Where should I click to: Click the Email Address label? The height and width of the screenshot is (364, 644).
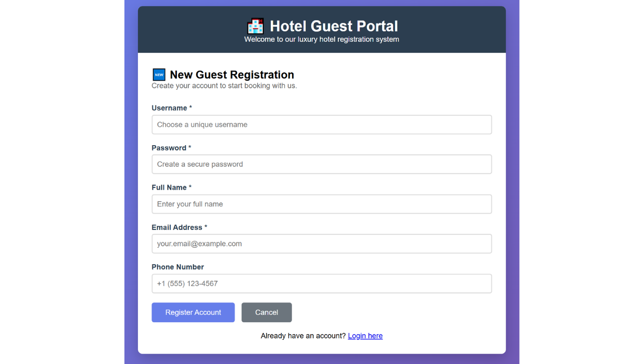tap(177, 227)
